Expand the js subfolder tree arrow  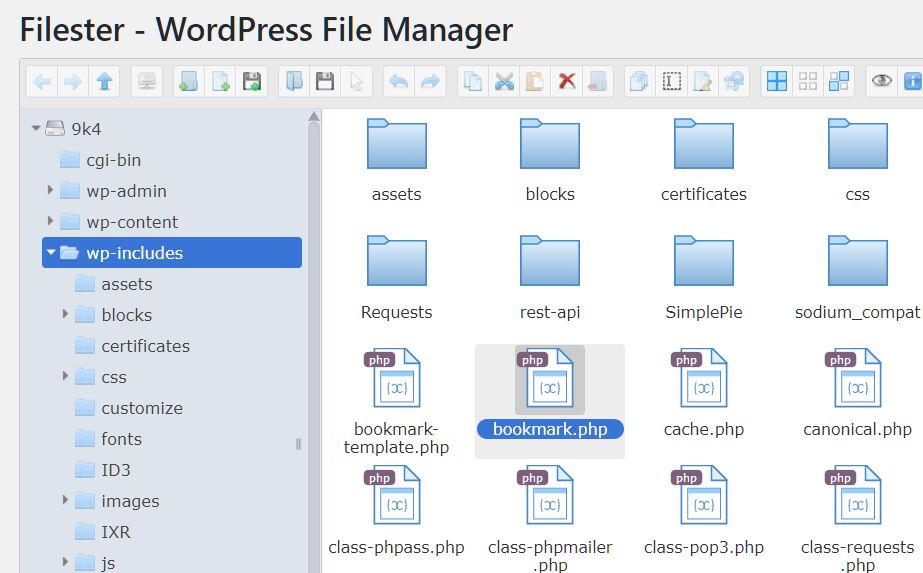[65, 562]
